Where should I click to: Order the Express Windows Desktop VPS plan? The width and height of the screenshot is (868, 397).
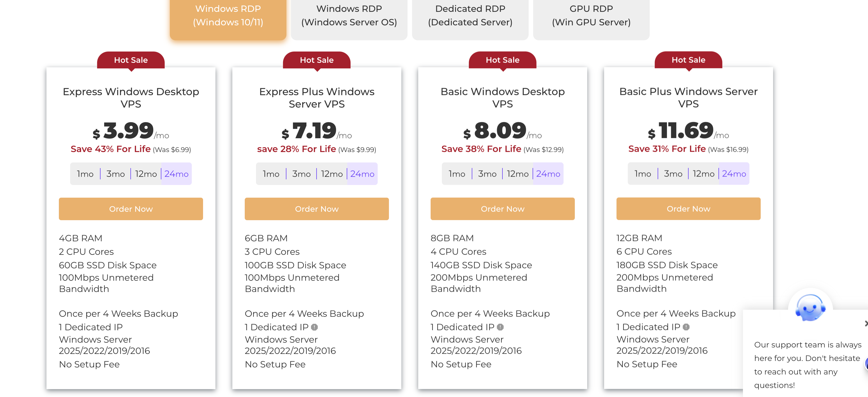131,209
